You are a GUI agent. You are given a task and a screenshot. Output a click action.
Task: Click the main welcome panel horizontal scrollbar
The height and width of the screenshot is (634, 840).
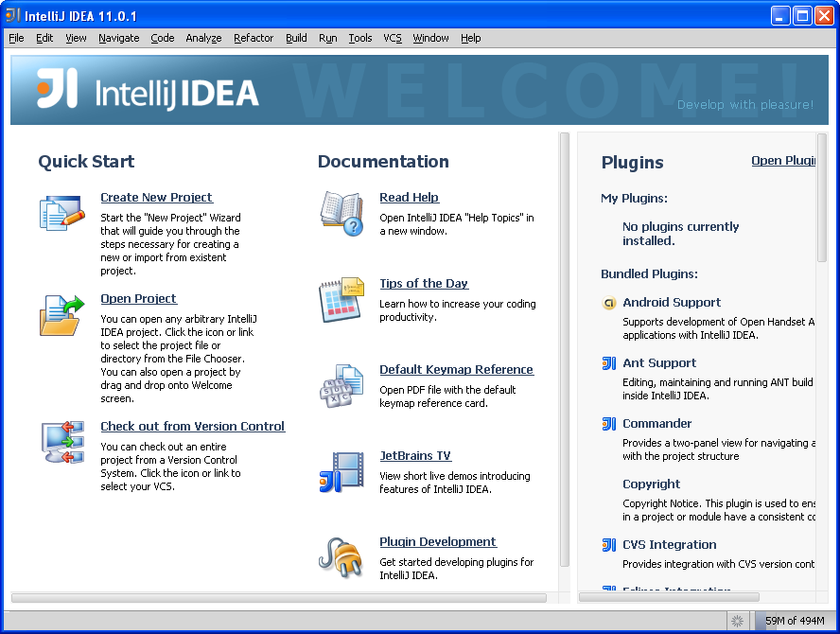(278, 597)
